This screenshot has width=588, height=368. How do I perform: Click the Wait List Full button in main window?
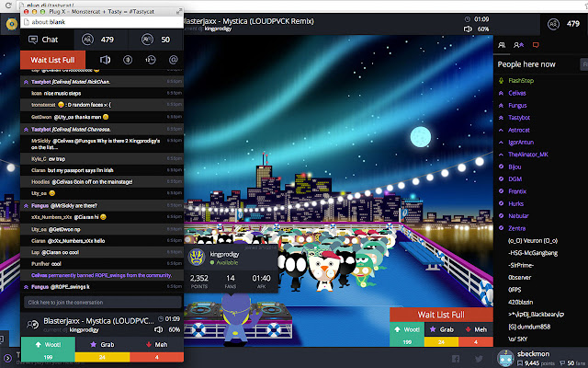tap(441, 315)
